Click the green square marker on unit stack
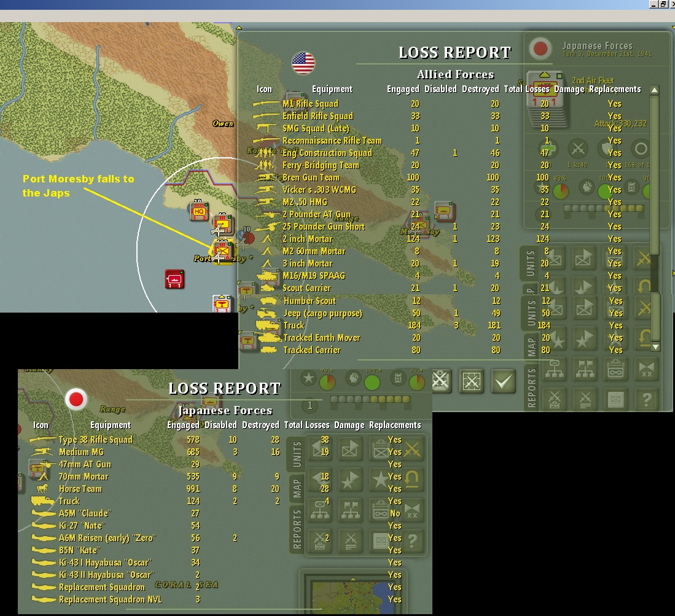Viewport: 675px width, 616px height. pos(559,76)
